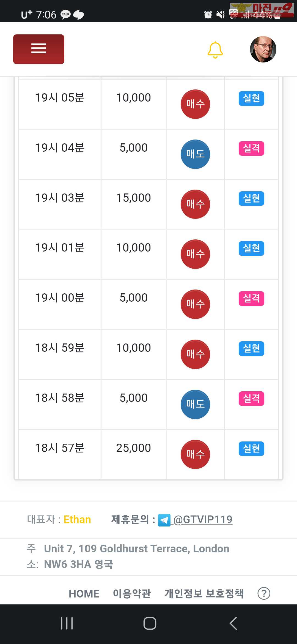Image resolution: width=297 pixels, height=644 pixels.
Task: Go to HOME footer link
Action: (84, 594)
